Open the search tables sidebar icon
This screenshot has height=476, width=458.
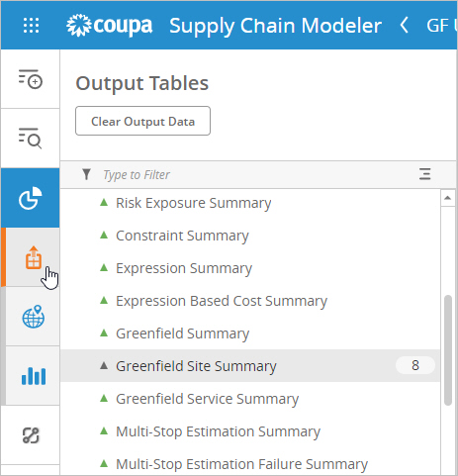[x=30, y=138]
